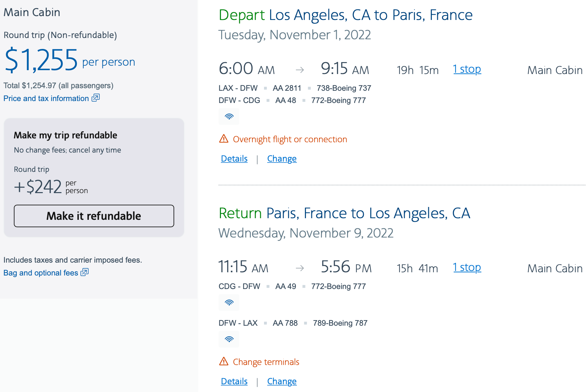The width and height of the screenshot is (586, 392).
Task: Open Price and tax information link
Action: [x=46, y=98]
